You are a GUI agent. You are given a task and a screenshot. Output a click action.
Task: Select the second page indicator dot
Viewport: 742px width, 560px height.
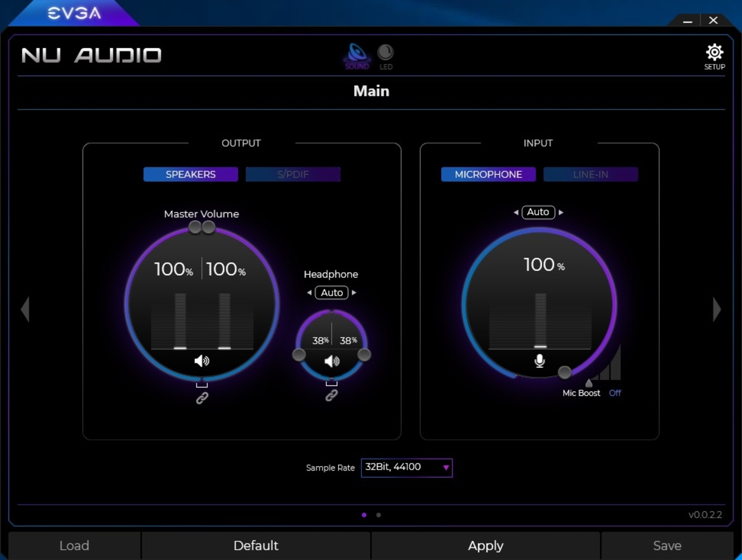click(378, 515)
